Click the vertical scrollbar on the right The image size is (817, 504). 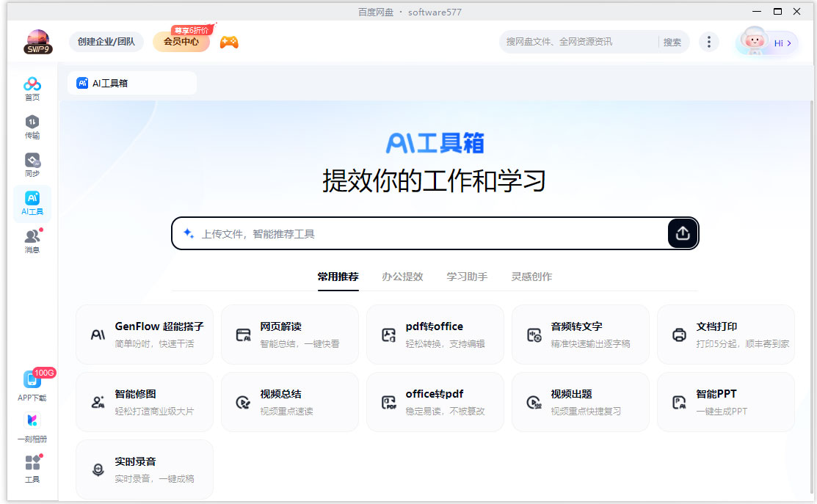click(811, 297)
